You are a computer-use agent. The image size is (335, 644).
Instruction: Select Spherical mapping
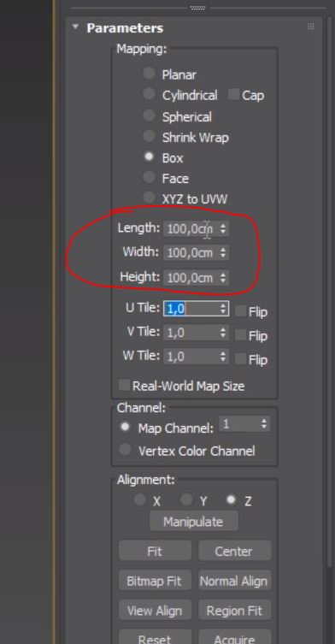point(148,115)
